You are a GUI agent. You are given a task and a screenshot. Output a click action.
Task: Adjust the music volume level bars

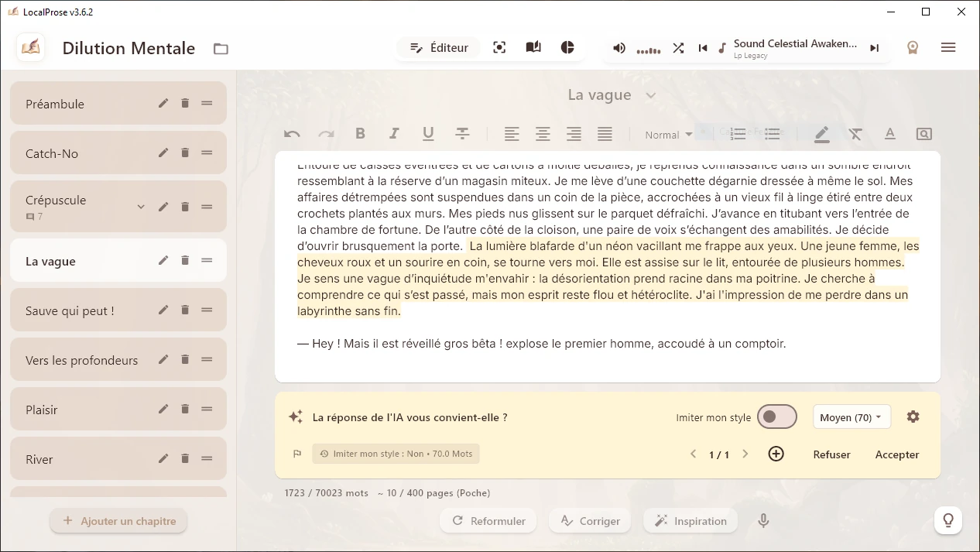tap(649, 50)
